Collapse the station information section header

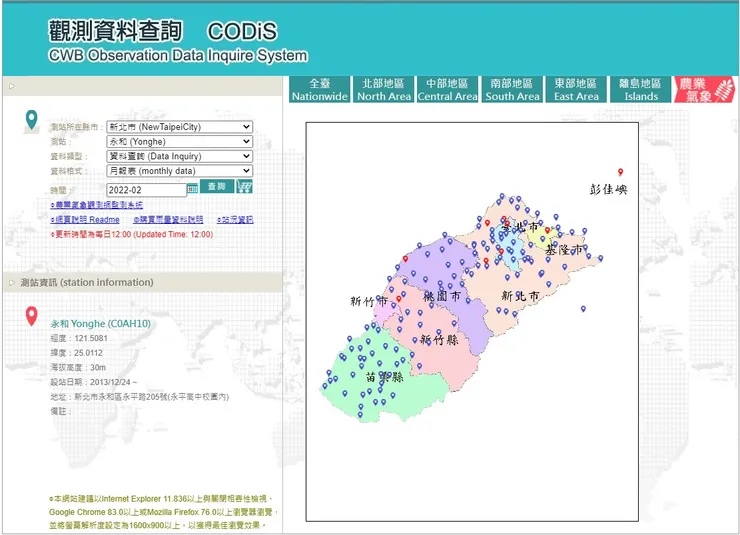click(x=143, y=282)
